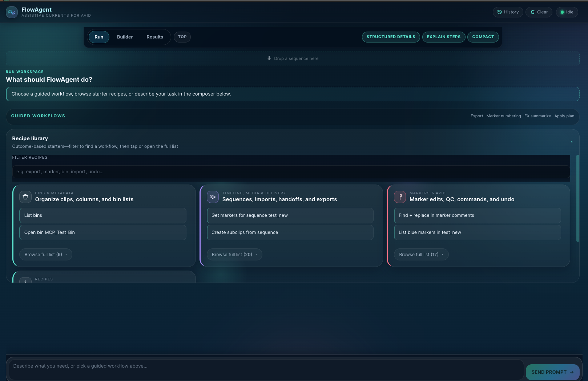The width and height of the screenshot is (588, 381).
Task: Click the What should FlowAgent do? heading
Action: 49,80
